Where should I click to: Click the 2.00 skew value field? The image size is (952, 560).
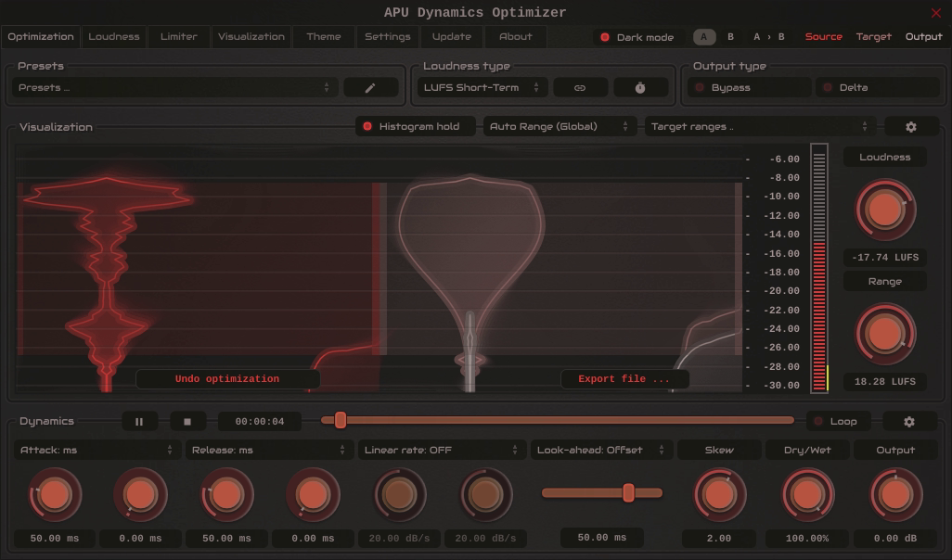coord(719,538)
